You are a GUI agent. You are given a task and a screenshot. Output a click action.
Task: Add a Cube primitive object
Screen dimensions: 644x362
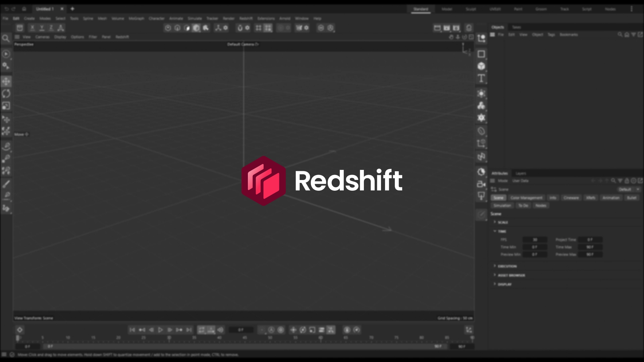pos(481,66)
